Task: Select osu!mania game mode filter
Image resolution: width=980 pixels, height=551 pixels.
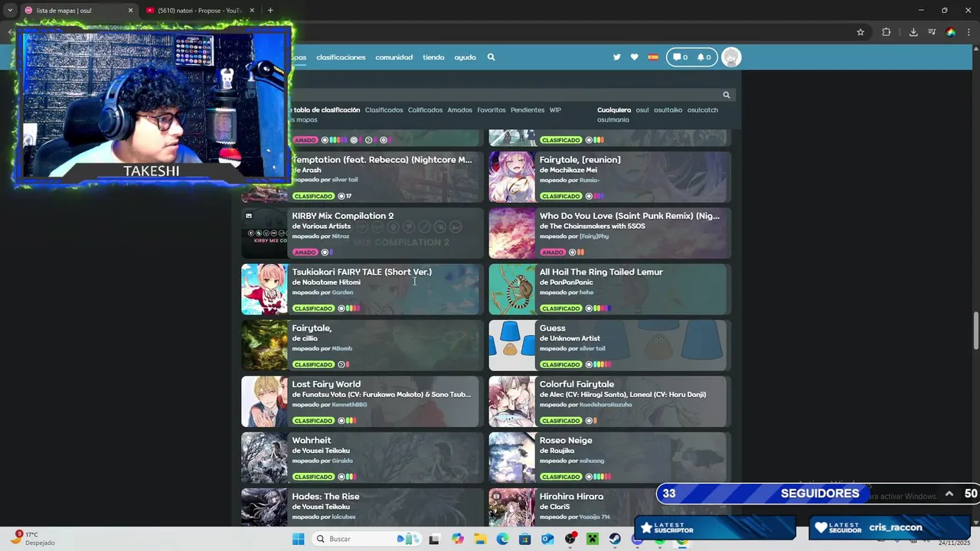Action: pos(613,120)
